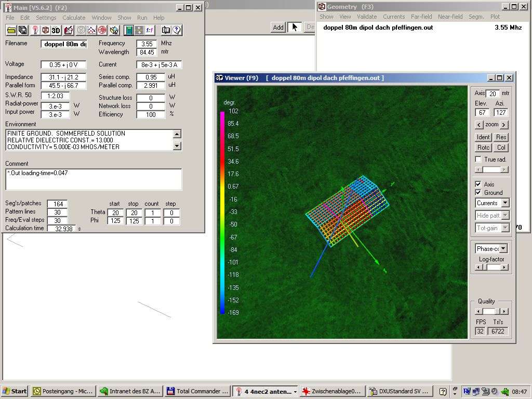Click the edit input file icon
This screenshot has width=532, height=399.
click(x=68, y=30)
